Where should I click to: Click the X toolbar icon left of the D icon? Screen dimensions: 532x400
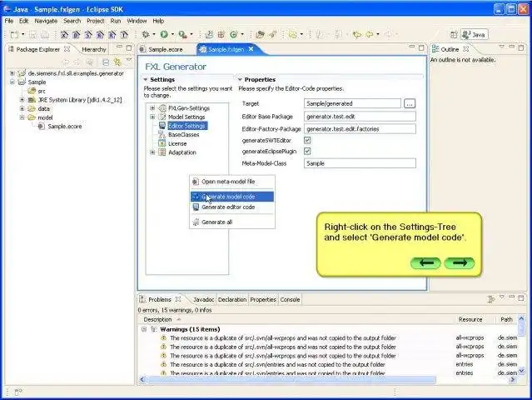pyautogui.click(x=64, y=35)
